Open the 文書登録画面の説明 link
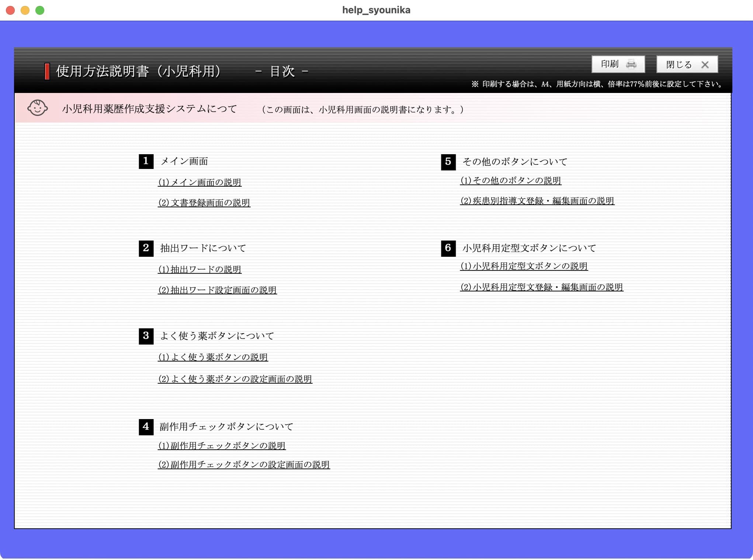The image size is (753, 560). click(204, 203)
